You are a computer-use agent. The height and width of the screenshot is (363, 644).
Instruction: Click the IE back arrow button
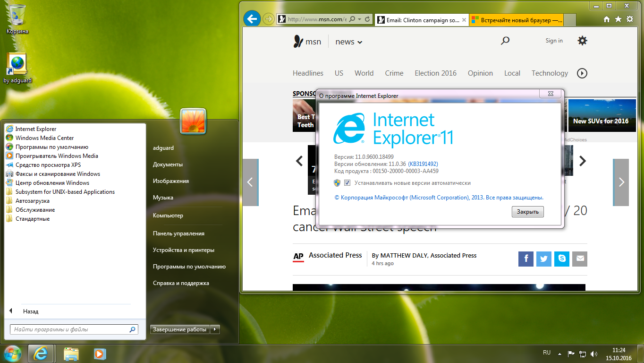coord(252,19)
